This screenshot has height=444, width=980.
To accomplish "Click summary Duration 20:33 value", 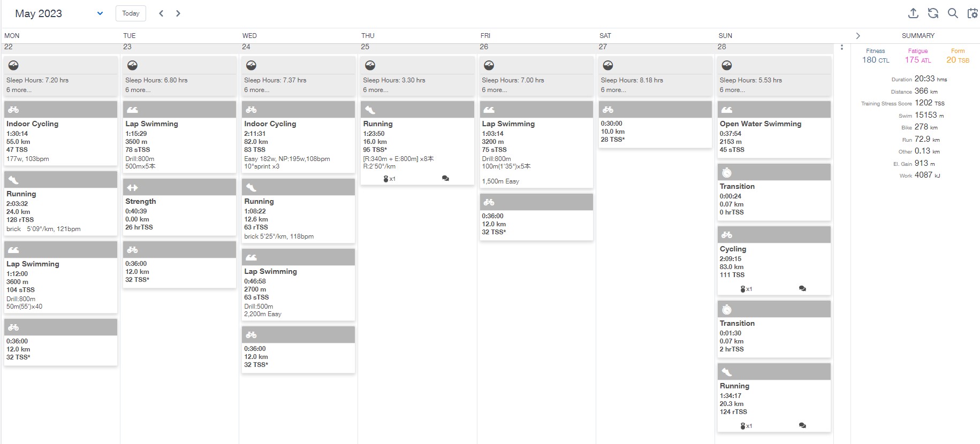I will click(x=931, y=79).
